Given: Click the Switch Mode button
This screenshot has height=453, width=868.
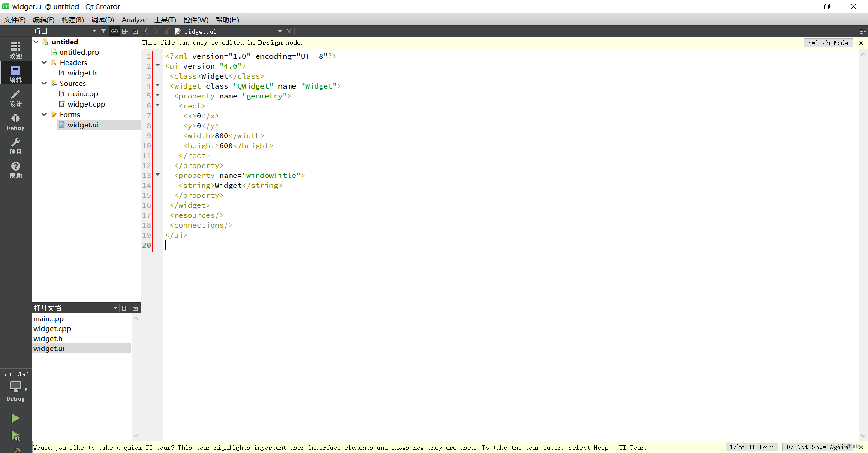Looking at the screenshot, I should click(828, 43).
